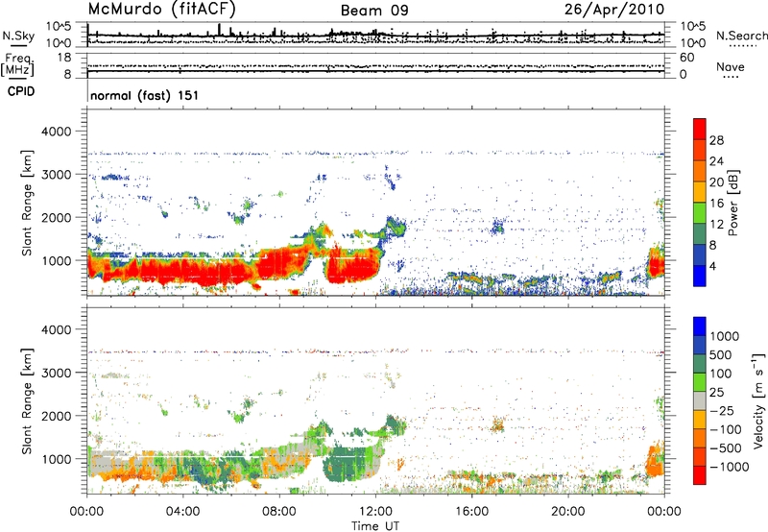Click the 04:00 time axis label
The height and width of the screenshot is (532, 768).
(x=182, y=512)
